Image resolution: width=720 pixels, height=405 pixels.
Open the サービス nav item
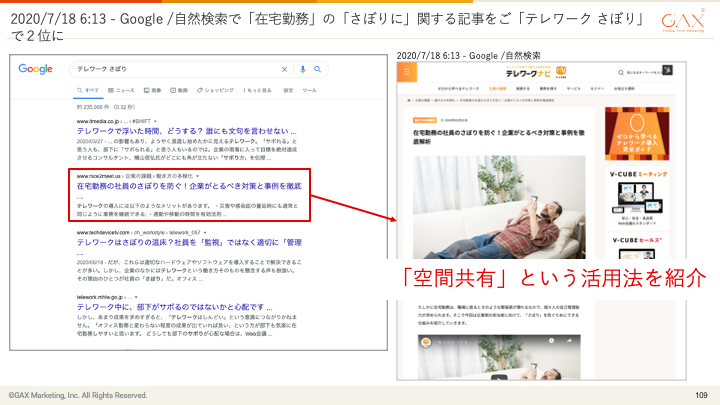(574, 89)
